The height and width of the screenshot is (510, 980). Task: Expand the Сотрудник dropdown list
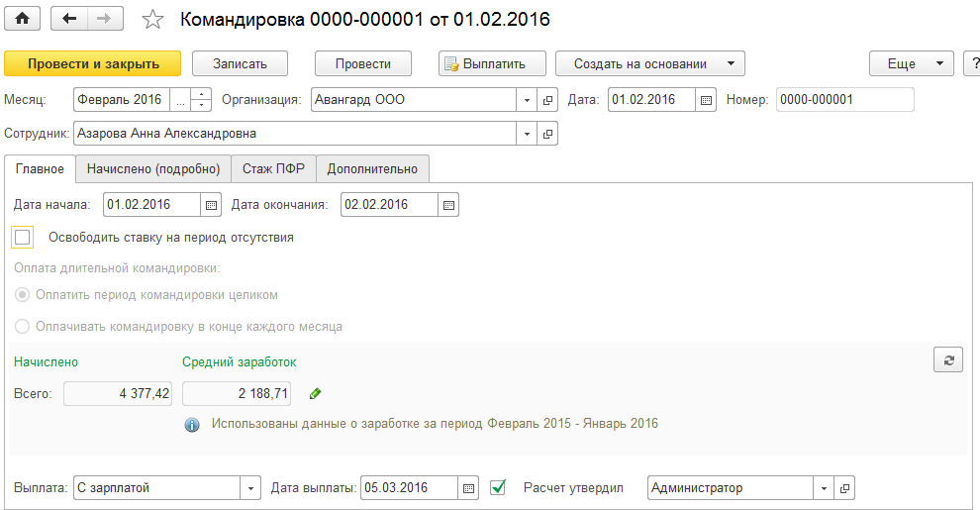(527, 134)
